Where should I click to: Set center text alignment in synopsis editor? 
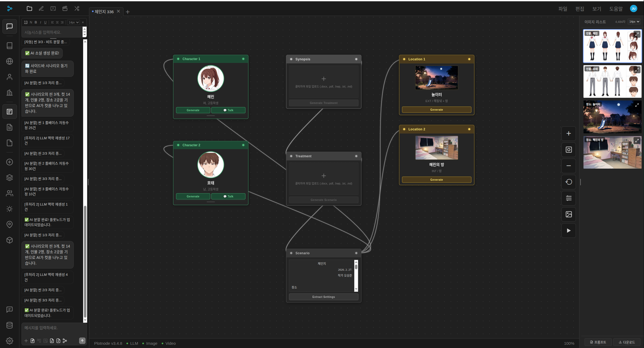click(57, 22)
